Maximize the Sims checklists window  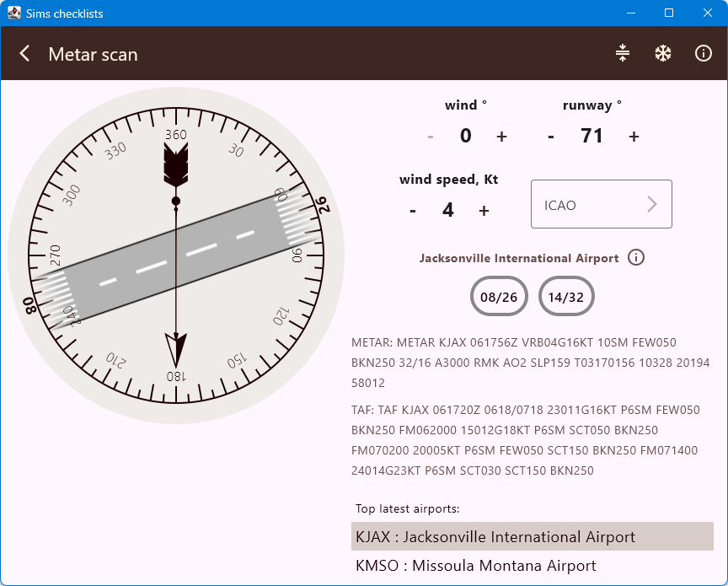pos(669,13)
